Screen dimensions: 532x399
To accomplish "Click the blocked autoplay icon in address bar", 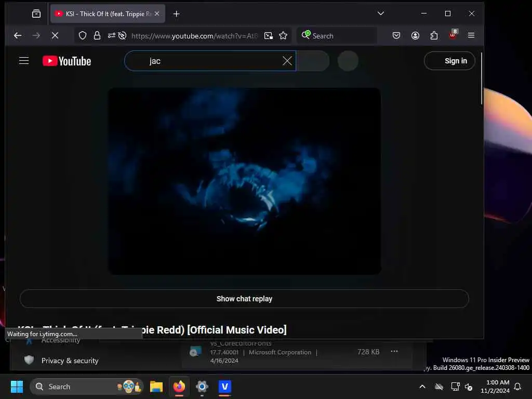I will tap(122, 36).
